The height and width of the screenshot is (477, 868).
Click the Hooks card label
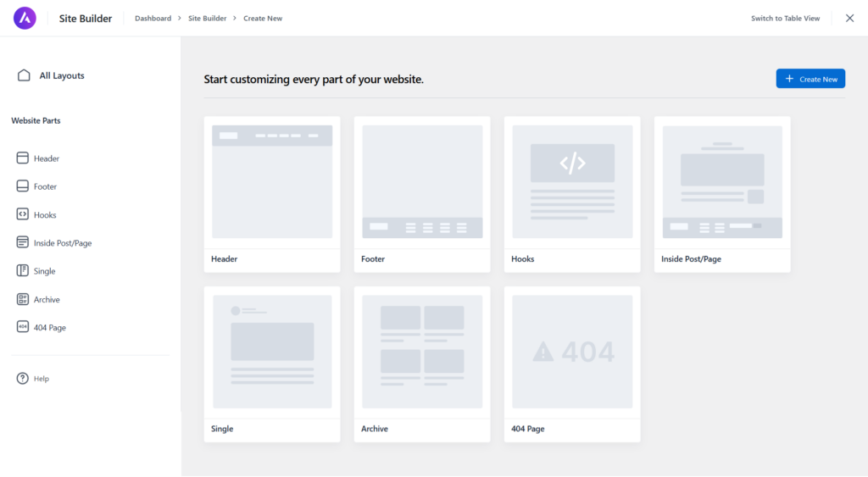pos(522,259)
